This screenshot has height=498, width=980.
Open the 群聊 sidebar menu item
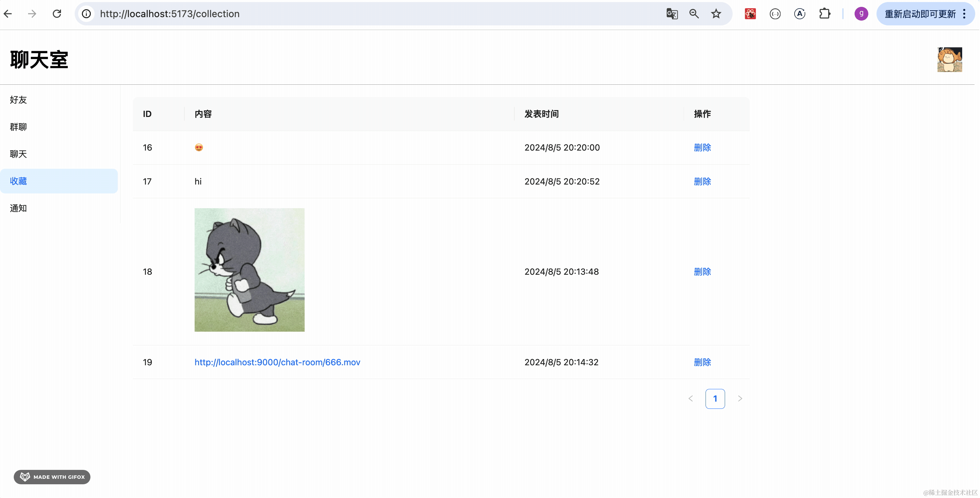point(18,127)
